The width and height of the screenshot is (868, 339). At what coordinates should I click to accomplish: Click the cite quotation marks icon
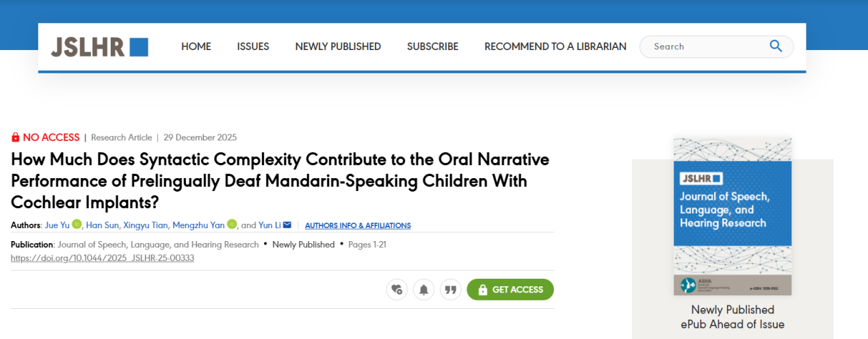(x=450, y=290)
